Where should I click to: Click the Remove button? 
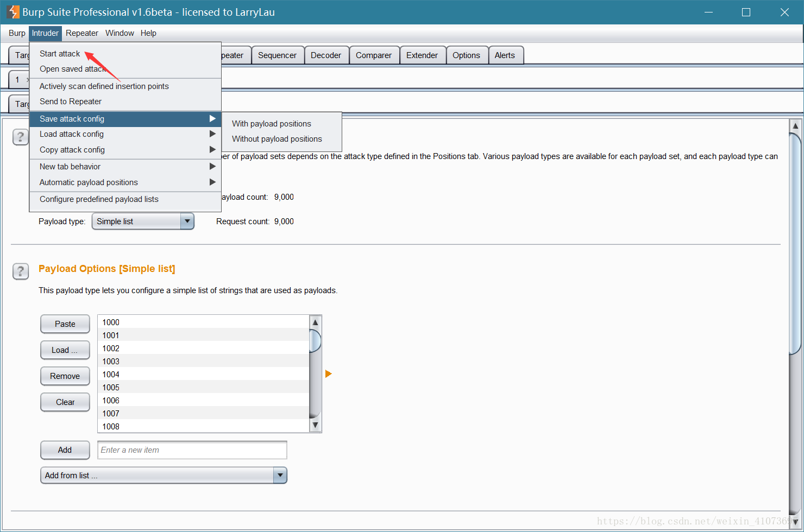tap(65, 376)
